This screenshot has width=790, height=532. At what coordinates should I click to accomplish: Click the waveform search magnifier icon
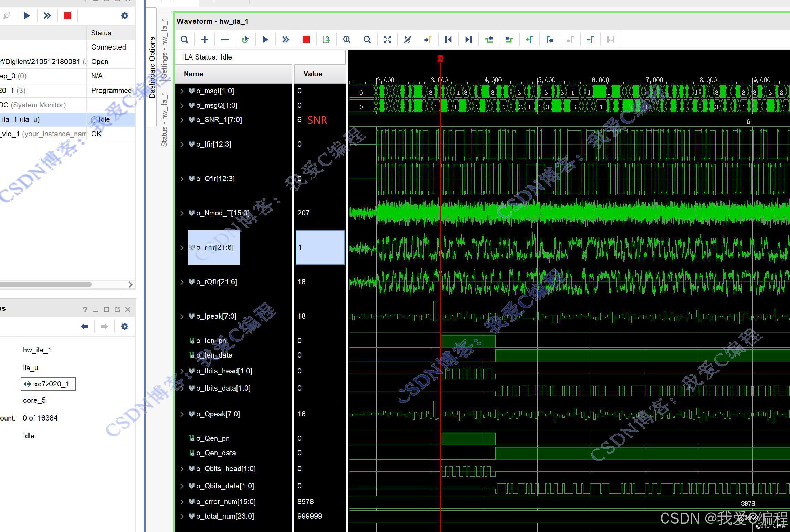185,40
